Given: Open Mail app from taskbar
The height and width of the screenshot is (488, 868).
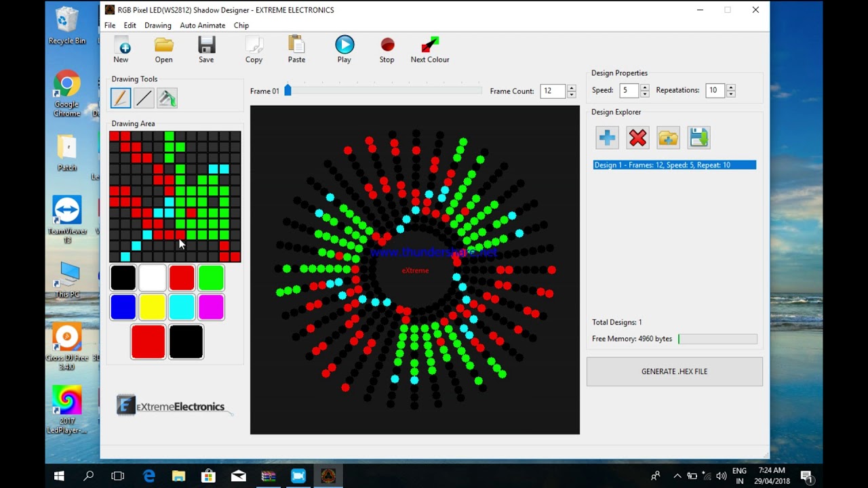Looking at the screenshot, I should click(238, 476).
